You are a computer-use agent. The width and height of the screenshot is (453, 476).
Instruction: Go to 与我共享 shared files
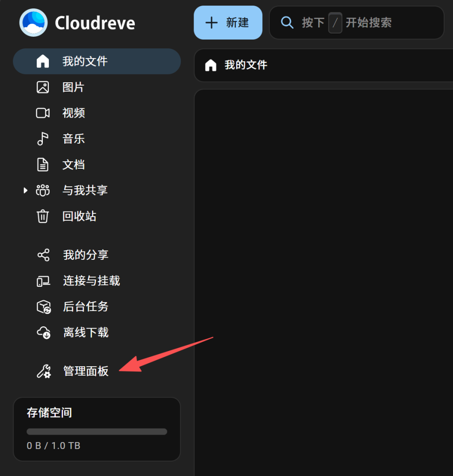click(97, 191)
